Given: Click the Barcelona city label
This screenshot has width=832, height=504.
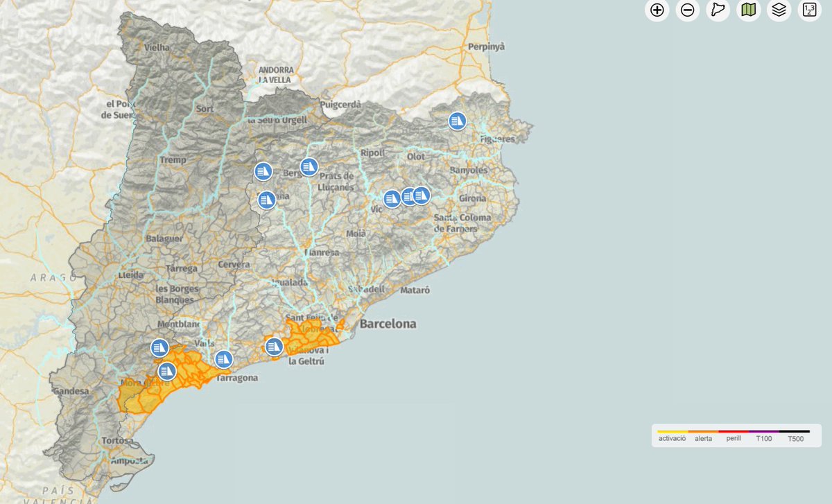Looking at the screenshot, I should click(388, 324).
